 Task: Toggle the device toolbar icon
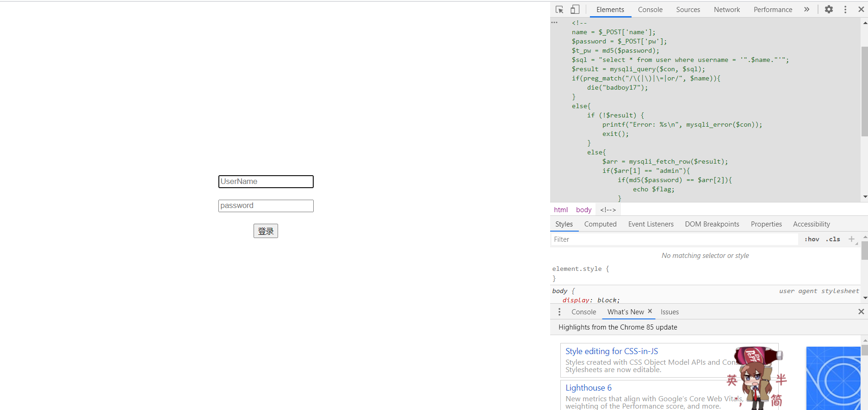575,9
